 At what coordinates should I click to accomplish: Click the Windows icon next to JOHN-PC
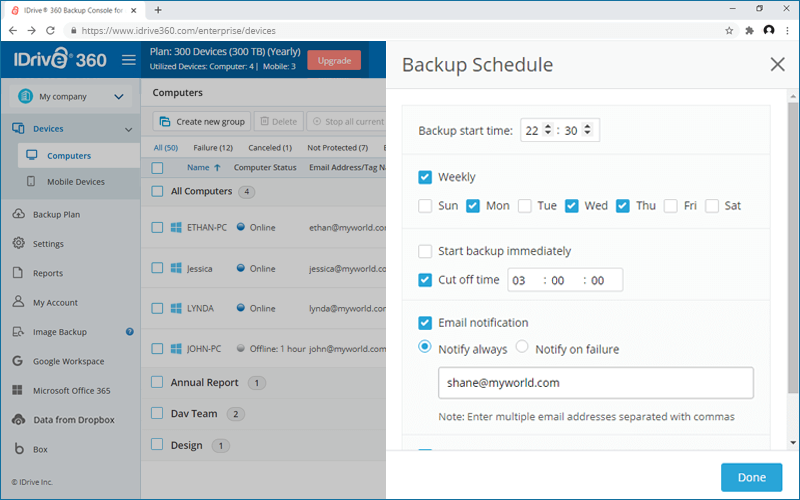176,348
